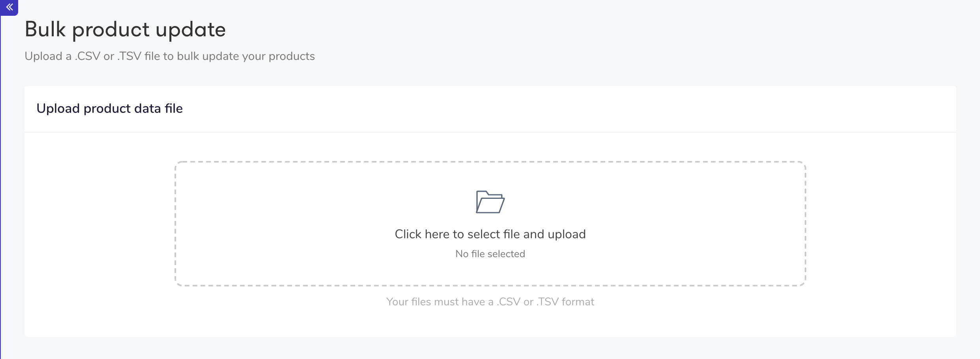Click the word "upload" in the drop zone prompt

(x=567, y=235)
